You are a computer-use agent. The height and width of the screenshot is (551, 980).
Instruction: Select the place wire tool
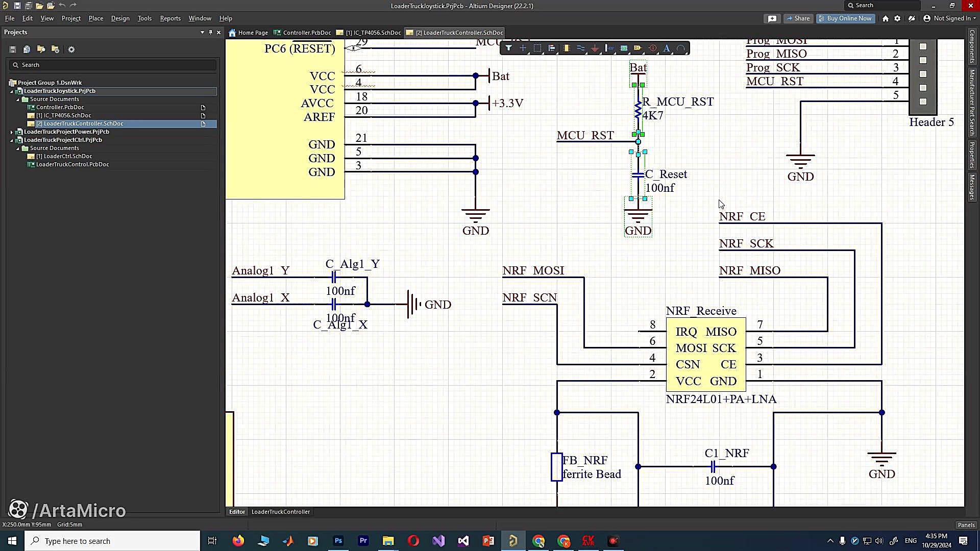click(x=580, y=48)
